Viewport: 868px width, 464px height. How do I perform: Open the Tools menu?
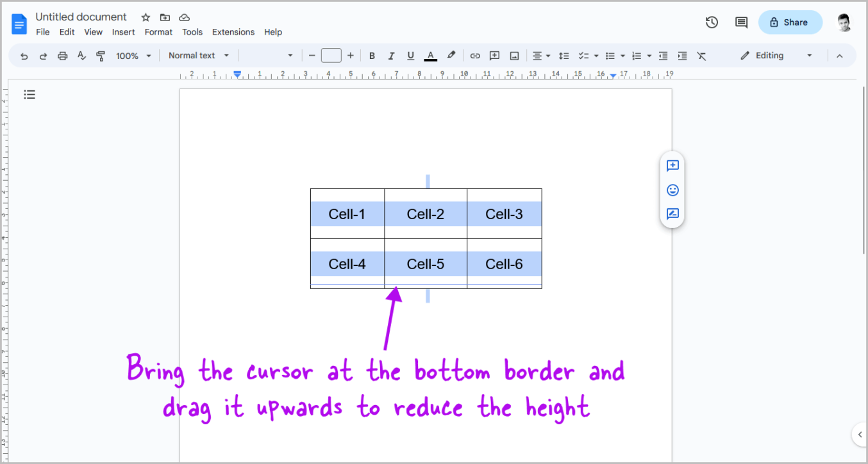[x=192, y=32]
